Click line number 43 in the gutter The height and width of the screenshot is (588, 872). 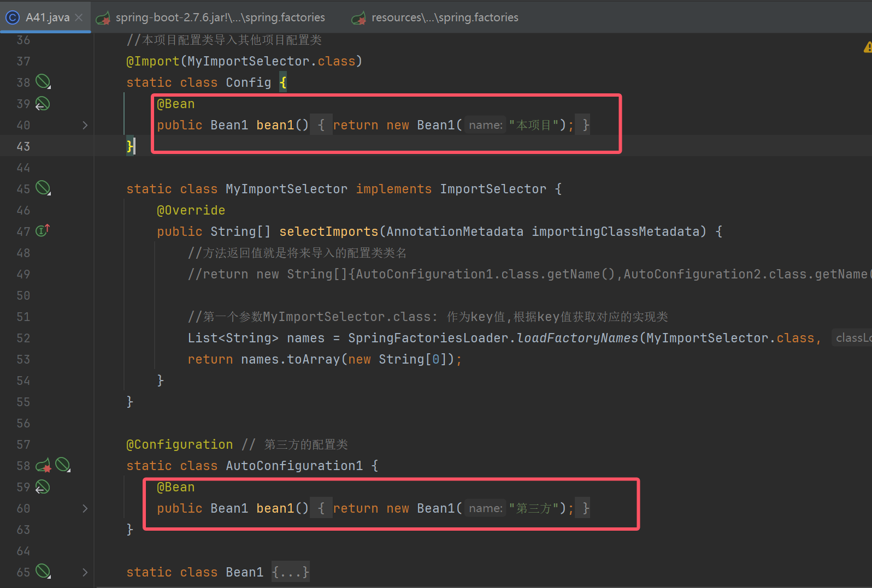pos(23,146)
